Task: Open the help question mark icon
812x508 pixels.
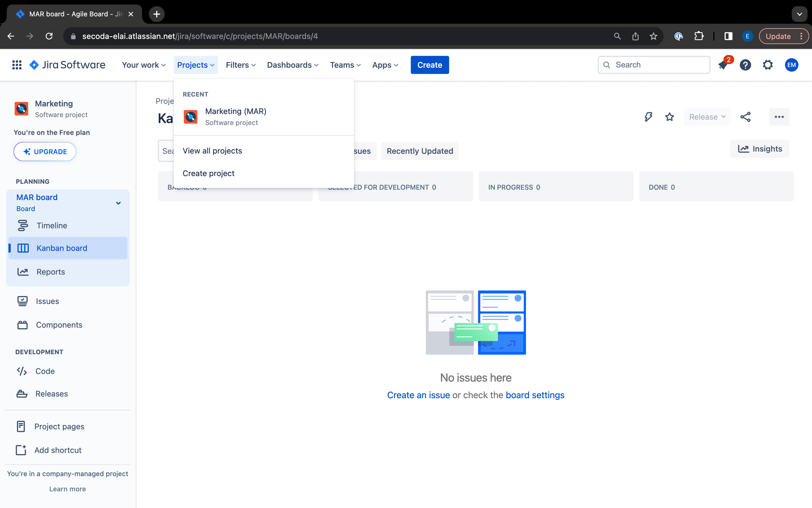Action: tap(745, 65)
